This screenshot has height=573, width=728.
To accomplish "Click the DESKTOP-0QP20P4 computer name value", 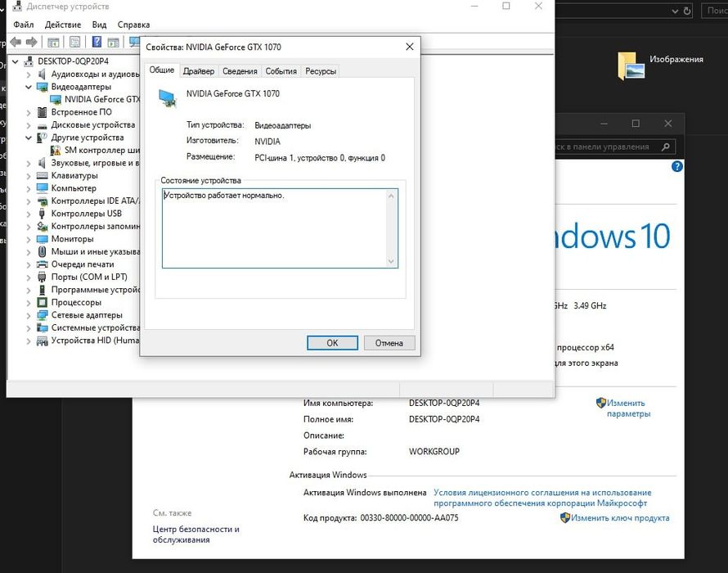I will (444, 403).
